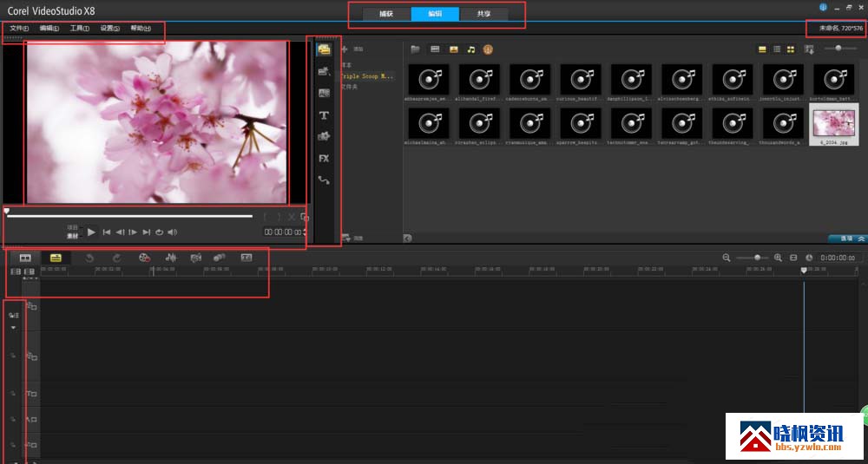Select the cherry blossom image thumbnail
This screenshot has height=464, width=868.
pos(832,124)
